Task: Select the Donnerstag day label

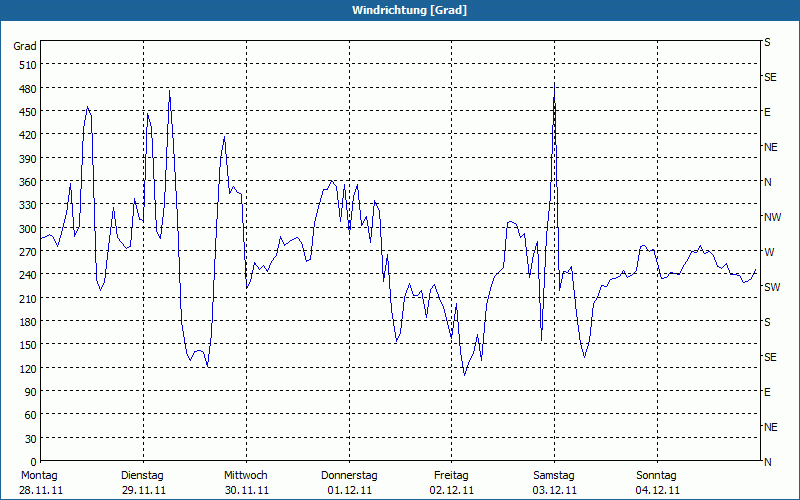Action: click(x=349, y=476)
